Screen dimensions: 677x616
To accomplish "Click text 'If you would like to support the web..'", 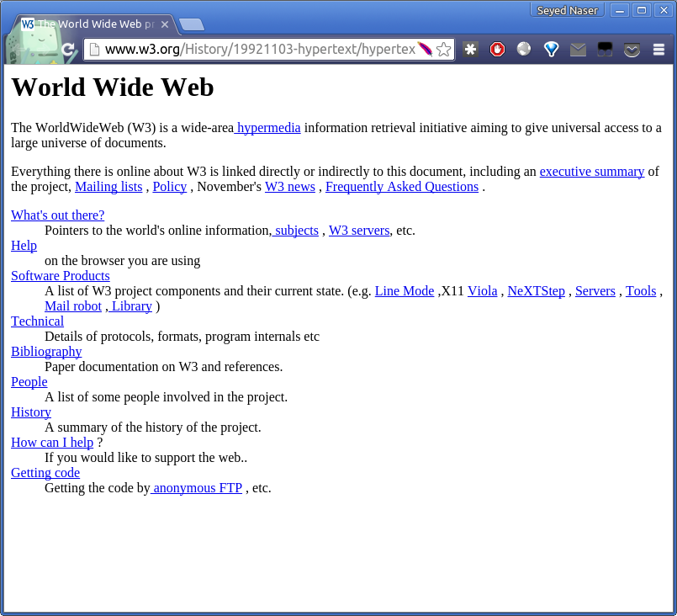I will tap(146, 458).
